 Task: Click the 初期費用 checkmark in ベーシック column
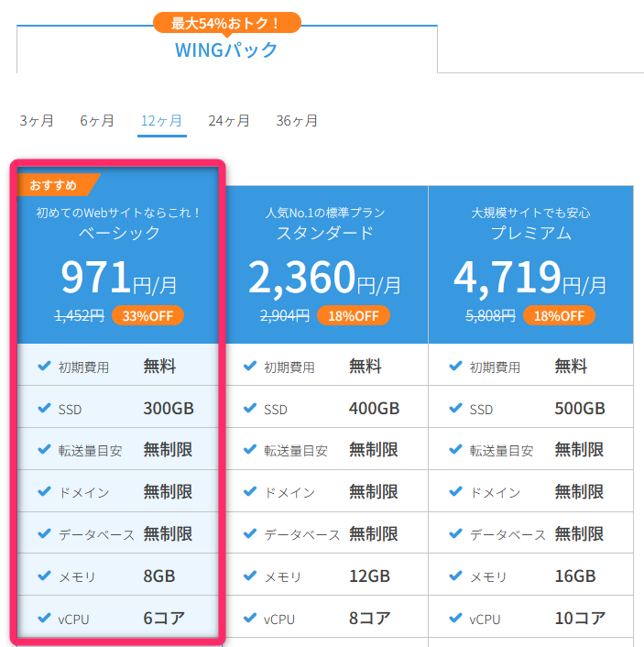[44, 366]
